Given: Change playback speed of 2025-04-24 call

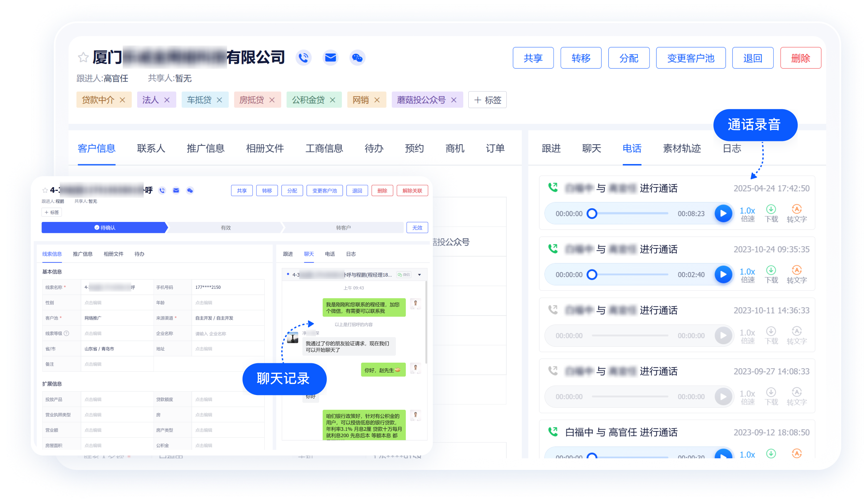Looking at the screenshot, I should tap(748, 214).
